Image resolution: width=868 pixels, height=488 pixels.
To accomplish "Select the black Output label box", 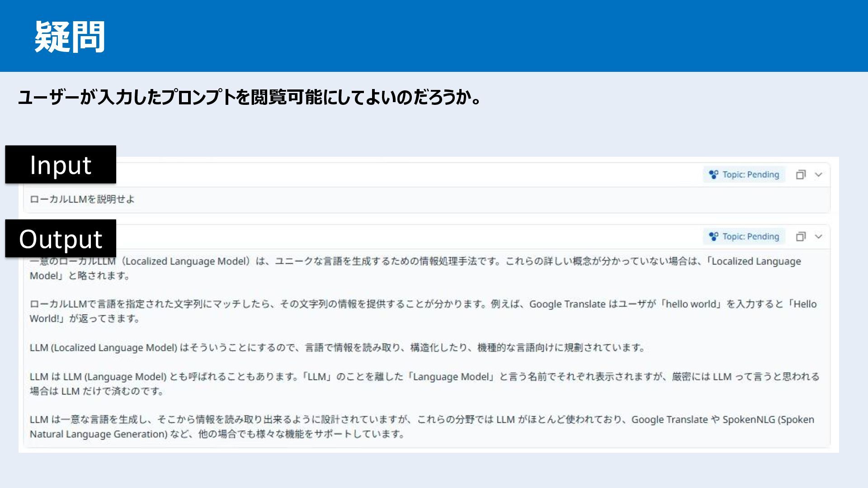I will (61, 239).
